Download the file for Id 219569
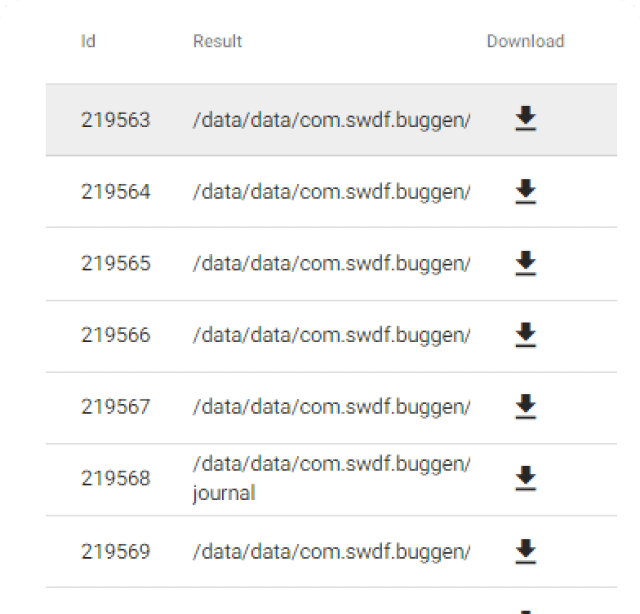 pyautogui.click(x=525, y=552)
